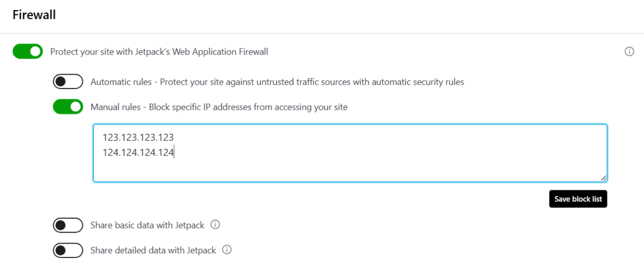644x272 pixels.
Task: Click the Manual rules description text
Action: click(219, 107)
